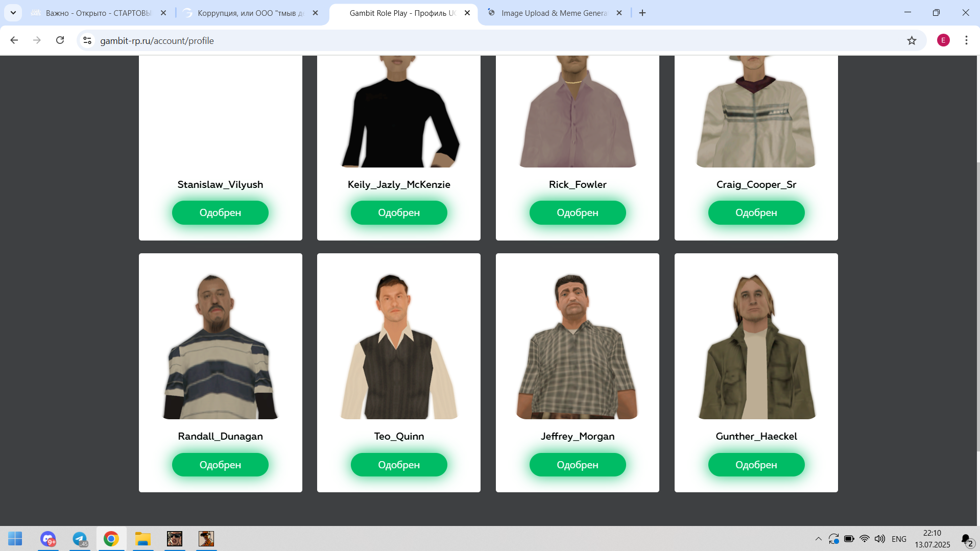Open the taskbar app with sunglasses face icon
980x551 pixels.
click(175, 539)
